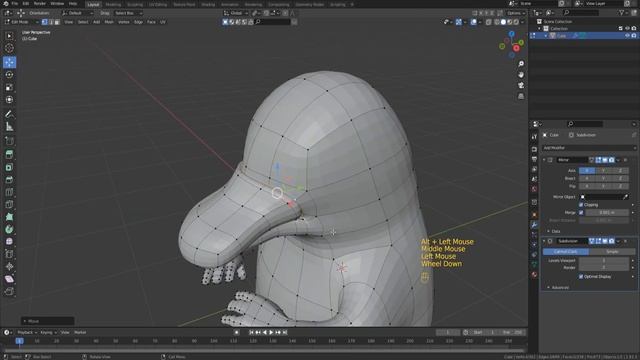Toggle camera view with the camera icon
Screen dimensions: 640x360
pos(521,85)
